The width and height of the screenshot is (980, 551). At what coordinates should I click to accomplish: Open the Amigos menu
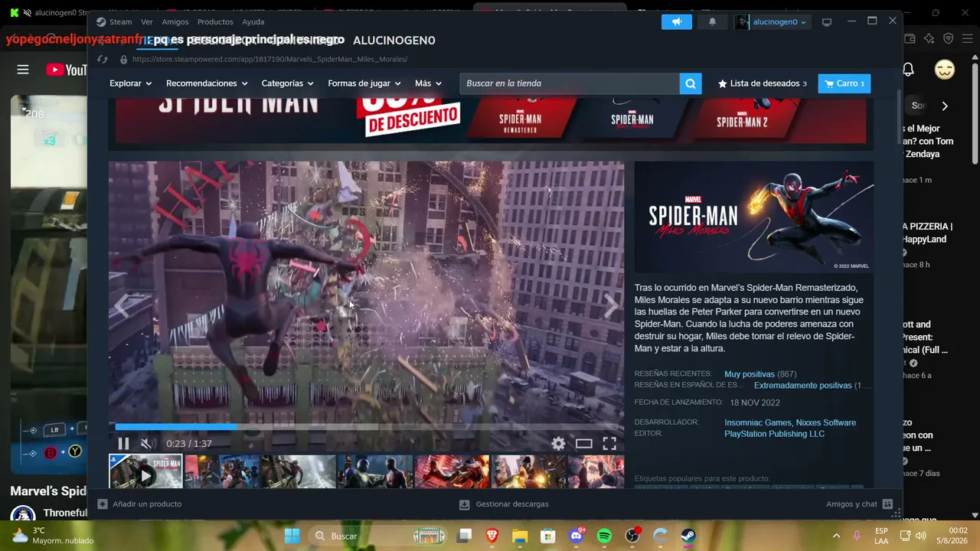(175, 22)
